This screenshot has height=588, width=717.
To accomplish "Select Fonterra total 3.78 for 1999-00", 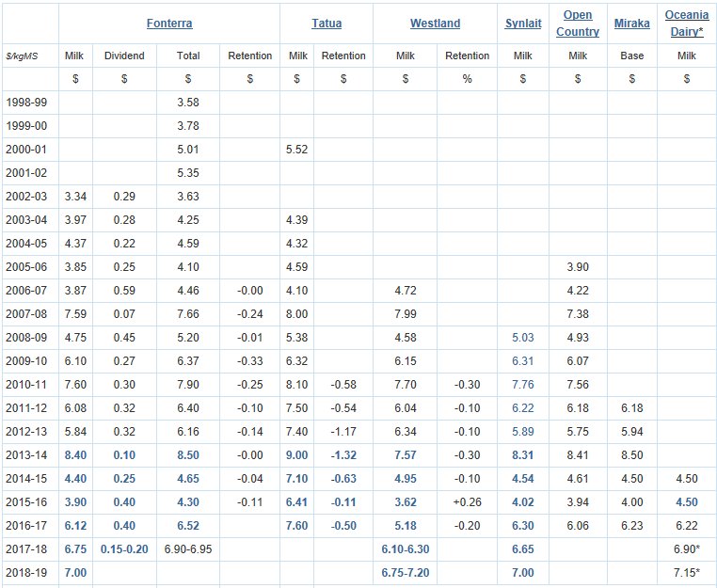I will pyautogui.click(x=188, y=126).
